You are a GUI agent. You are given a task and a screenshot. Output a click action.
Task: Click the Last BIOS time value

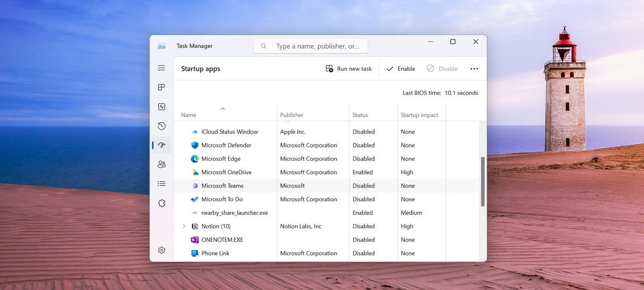click(x=461, y=93)
